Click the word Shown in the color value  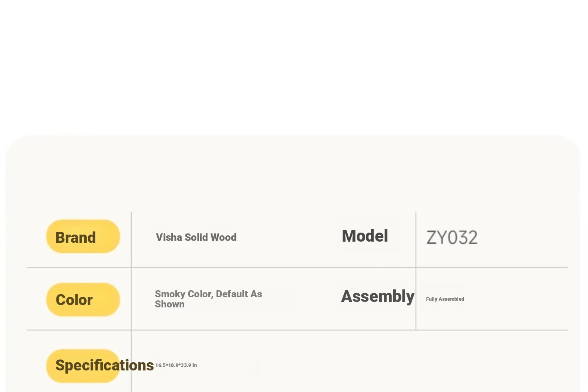(x=170, y=304)
